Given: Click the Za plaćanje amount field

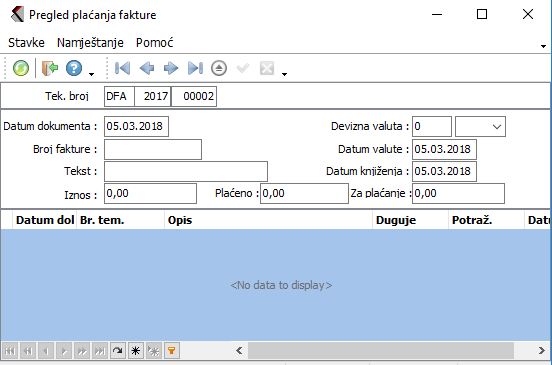Looking at the screenshot, I should pyautogui.click(x=458, y=193).
